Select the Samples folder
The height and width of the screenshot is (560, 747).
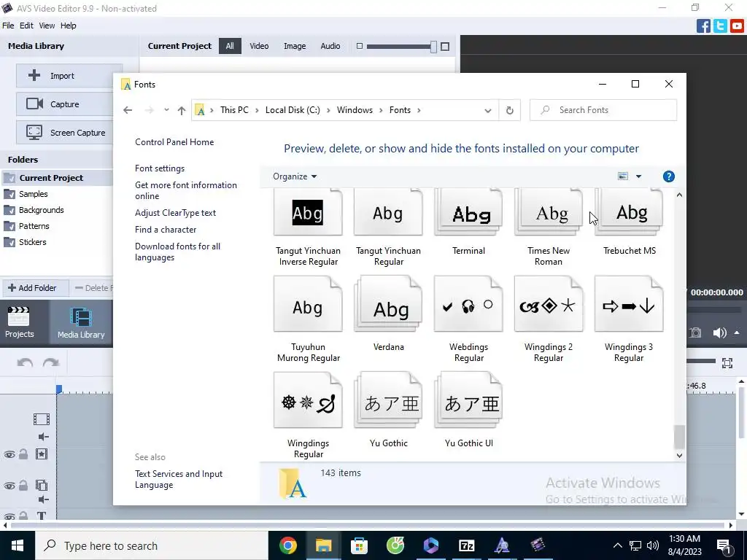[x=34, y=194]
